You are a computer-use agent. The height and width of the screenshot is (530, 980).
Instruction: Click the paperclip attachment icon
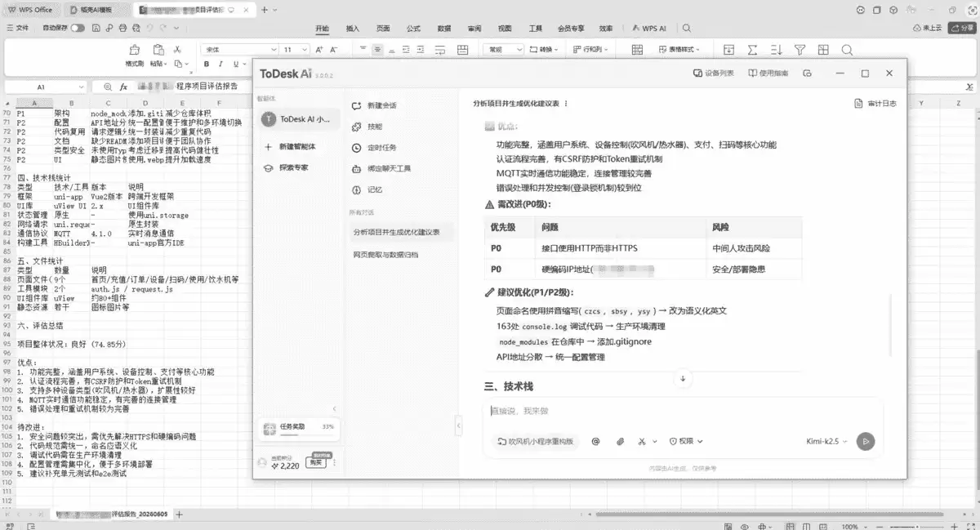[x=620, y=441]
